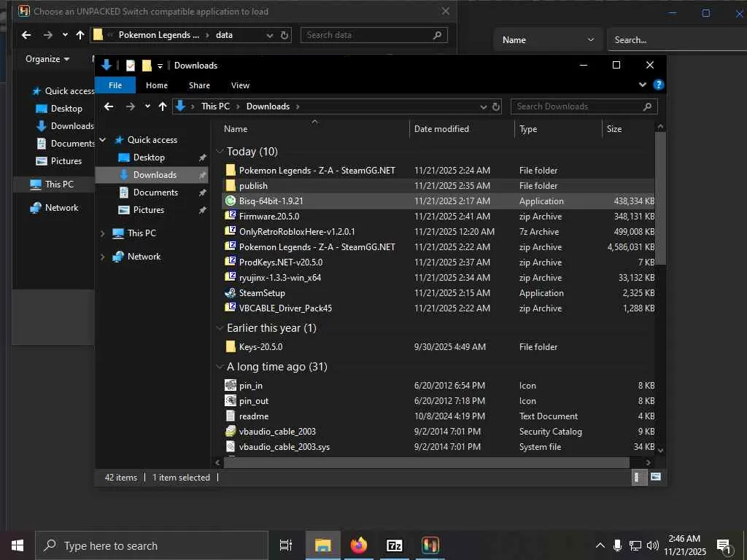Open the Name sort dropdown in background window
The height and width of the screenshot is (560, 747).
pos(549,40)
